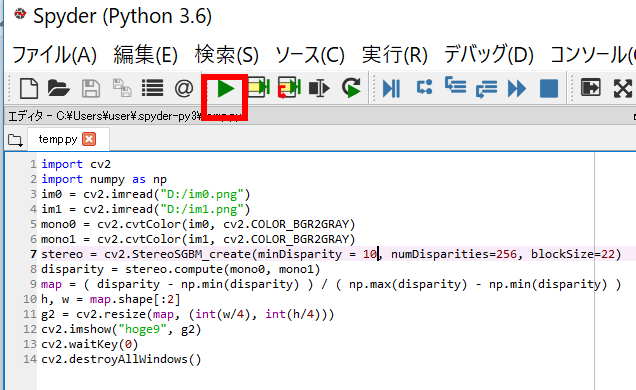Image resolution: width=636 pixels, height=390 pixels.
Task: Click string "D:/im1.png" on line 4
Action: coord(202,209)
